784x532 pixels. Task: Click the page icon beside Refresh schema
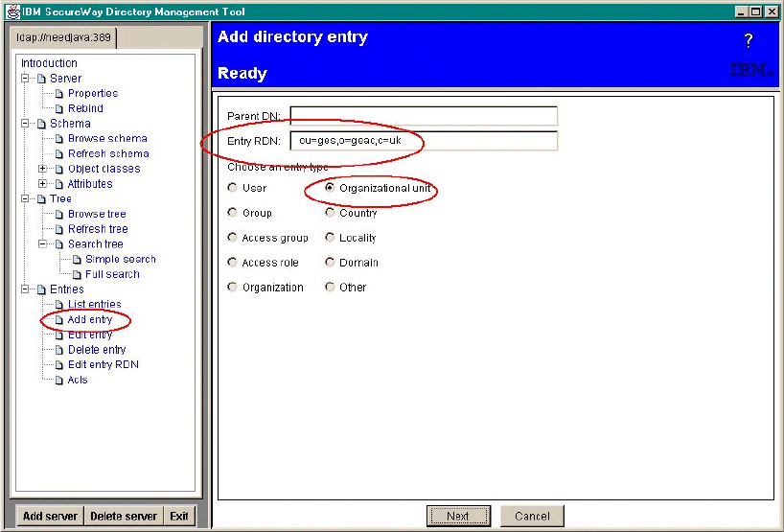pos(59,154)
